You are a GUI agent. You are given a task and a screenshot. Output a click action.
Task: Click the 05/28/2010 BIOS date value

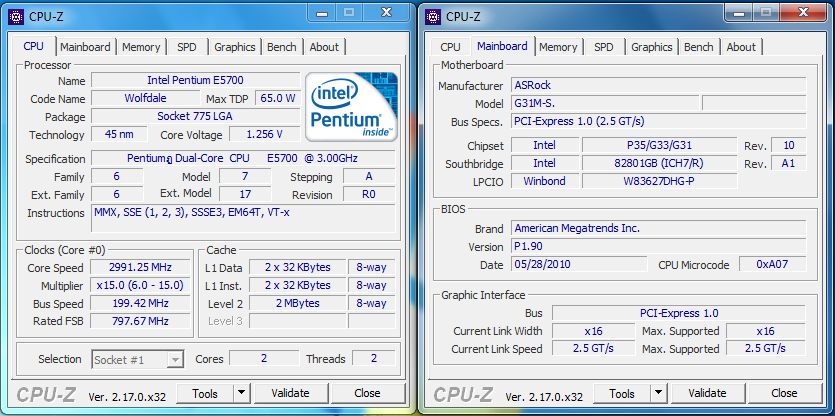pyautogui.click(x=579, y=264)
